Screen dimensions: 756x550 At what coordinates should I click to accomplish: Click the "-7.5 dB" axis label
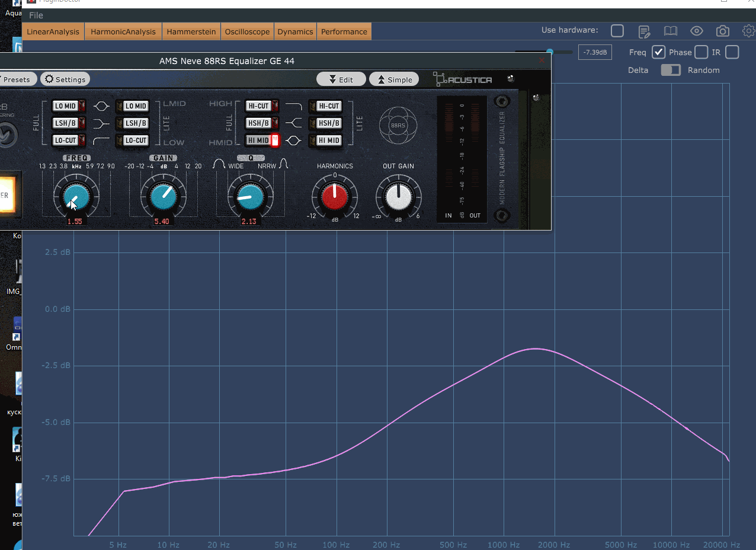[x=56, y=478]
